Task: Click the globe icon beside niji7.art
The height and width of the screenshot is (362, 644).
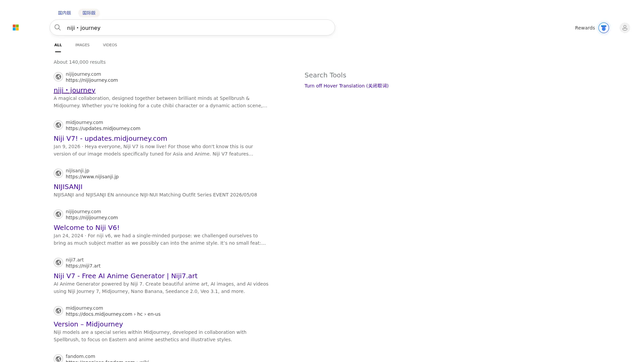Action: click(58, 262)
